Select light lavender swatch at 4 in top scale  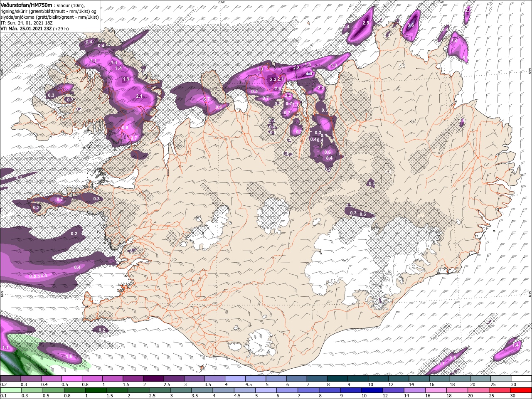(x=234, y=379)
